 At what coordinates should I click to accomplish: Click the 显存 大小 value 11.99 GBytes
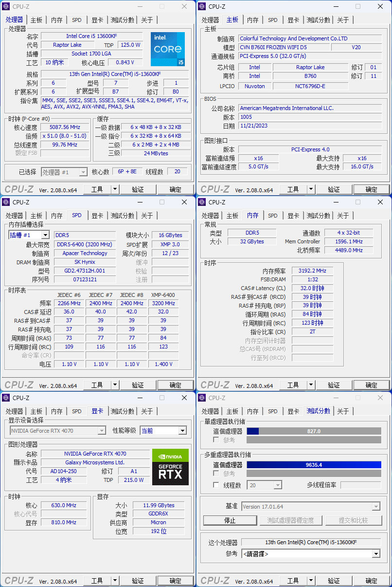click(x=159, y=505)
